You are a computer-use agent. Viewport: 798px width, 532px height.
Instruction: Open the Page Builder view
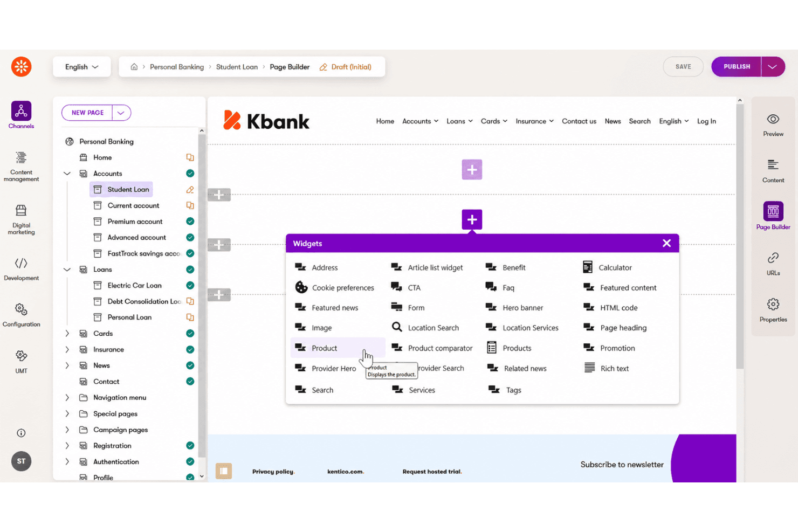773,216
